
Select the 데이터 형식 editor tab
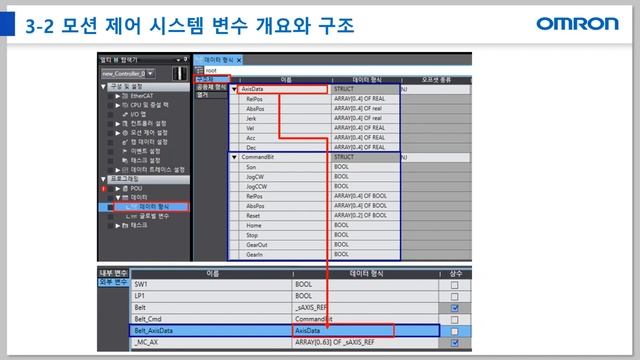pos(218,60)
